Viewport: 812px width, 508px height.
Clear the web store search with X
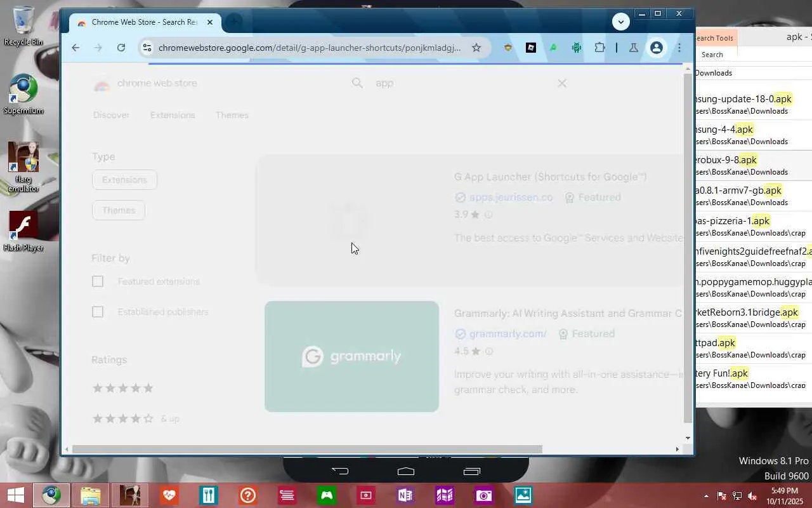(562, 83)
